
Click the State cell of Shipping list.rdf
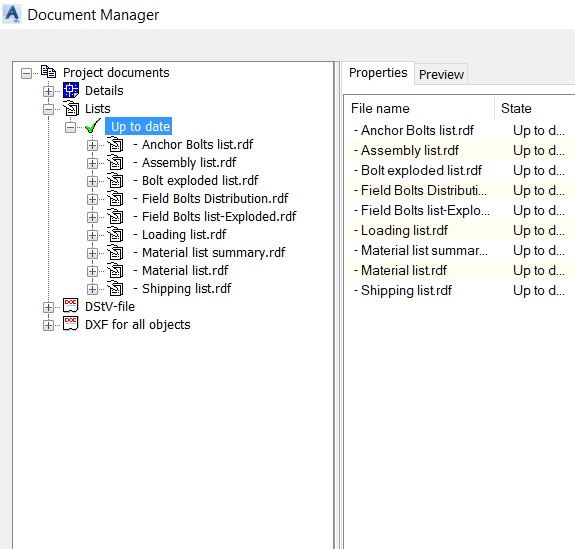pyautogui.click(x=538, y=290)
